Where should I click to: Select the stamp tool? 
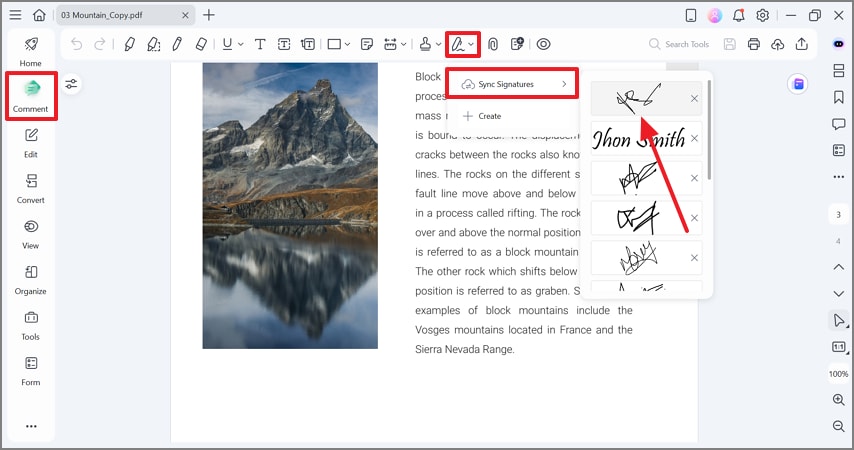click(x=426, y=44)
